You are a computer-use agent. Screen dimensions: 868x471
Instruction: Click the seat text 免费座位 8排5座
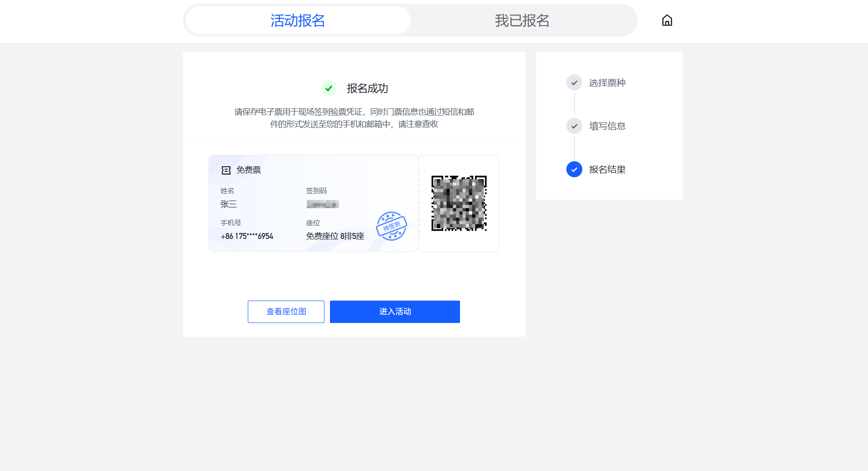(x=335, y=236)
